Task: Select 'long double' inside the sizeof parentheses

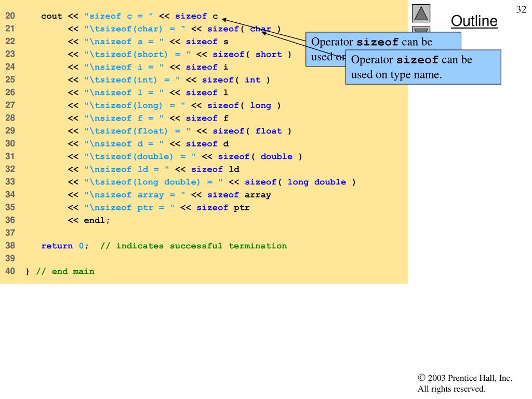Action: click(317, 182)
